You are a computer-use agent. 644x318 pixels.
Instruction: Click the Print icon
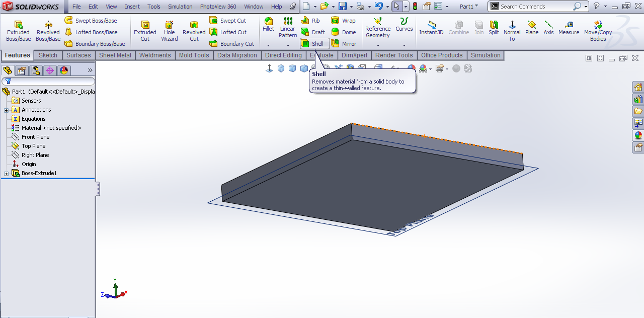click(x=361, y=7)
